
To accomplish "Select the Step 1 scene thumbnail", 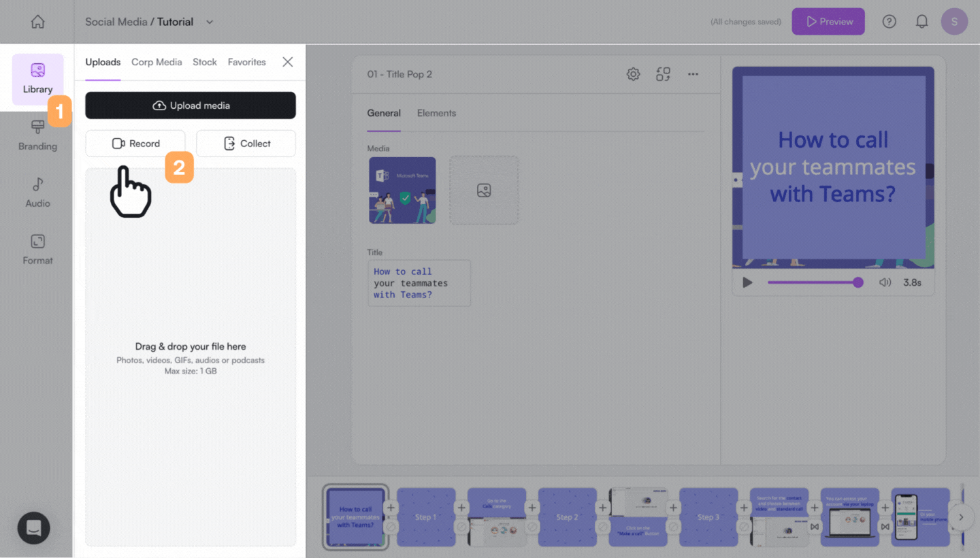I will tap(426, 516).
